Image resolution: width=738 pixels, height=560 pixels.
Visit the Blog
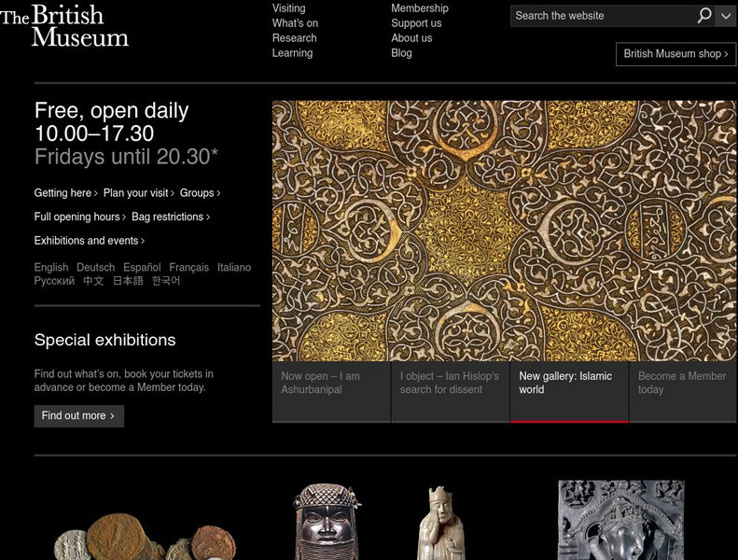tap(401, 53)
